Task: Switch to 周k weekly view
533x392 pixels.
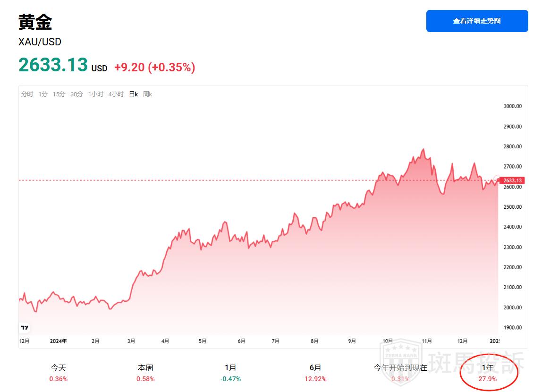Action: (147, 94)
